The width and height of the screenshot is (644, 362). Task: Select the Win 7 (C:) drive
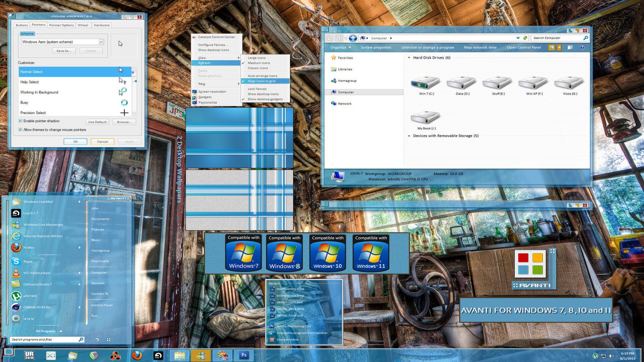click(x=426, y=85)
